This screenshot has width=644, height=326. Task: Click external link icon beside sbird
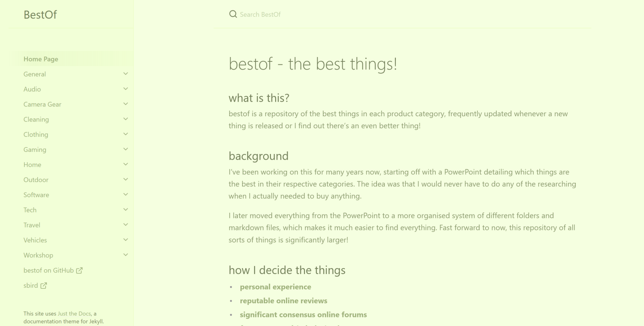tap(43, 285)
